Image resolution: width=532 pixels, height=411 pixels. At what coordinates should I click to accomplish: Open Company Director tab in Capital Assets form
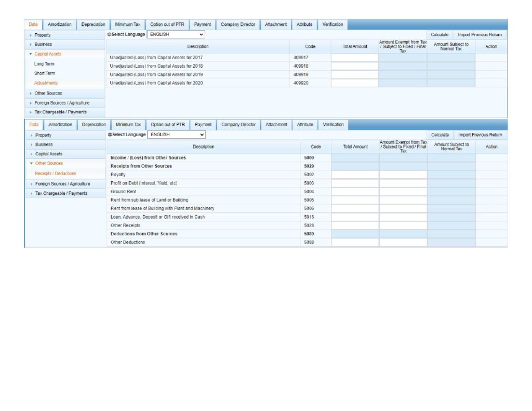[x=238, y=24]
